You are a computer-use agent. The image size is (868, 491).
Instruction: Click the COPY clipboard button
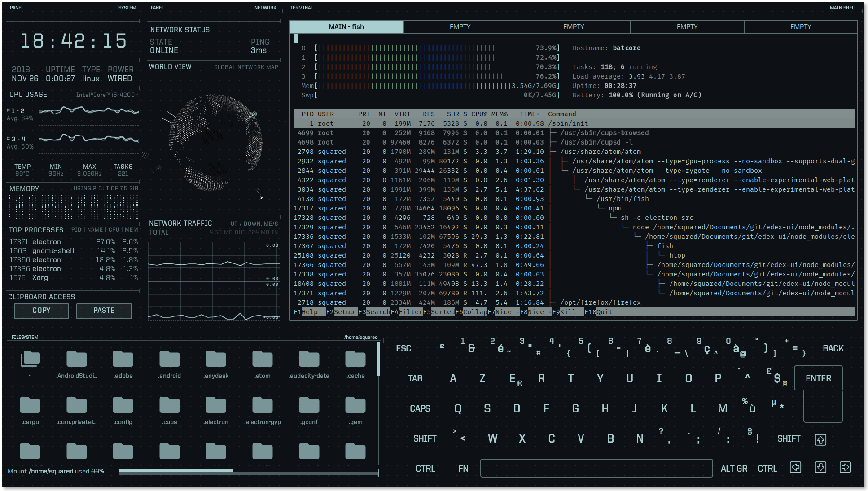tap(41, 311)
